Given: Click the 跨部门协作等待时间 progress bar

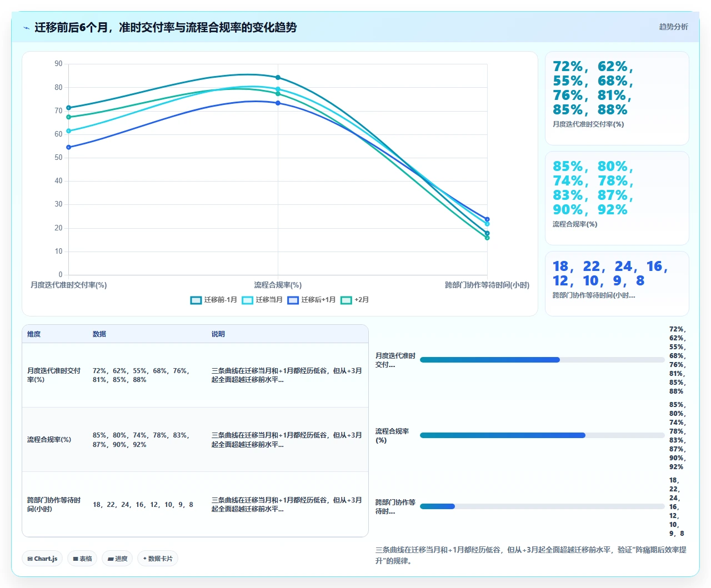Looking at the screenshot, I should pos(542,506).
